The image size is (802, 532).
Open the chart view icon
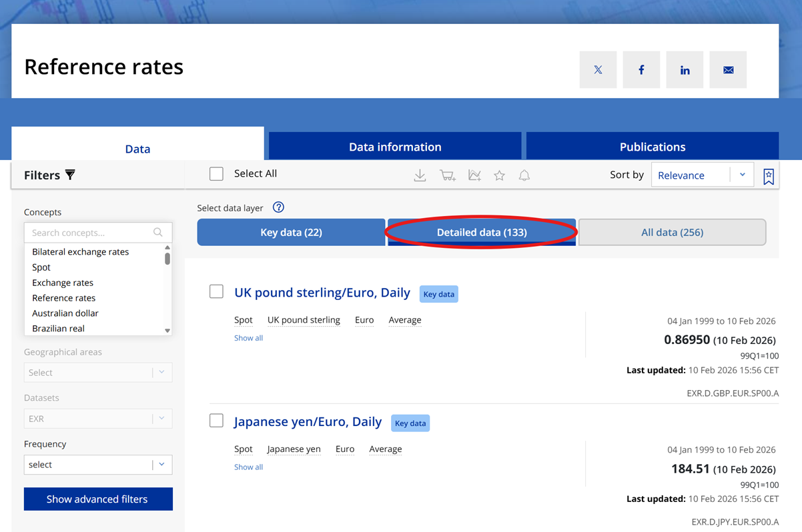[x=474, y=175]
